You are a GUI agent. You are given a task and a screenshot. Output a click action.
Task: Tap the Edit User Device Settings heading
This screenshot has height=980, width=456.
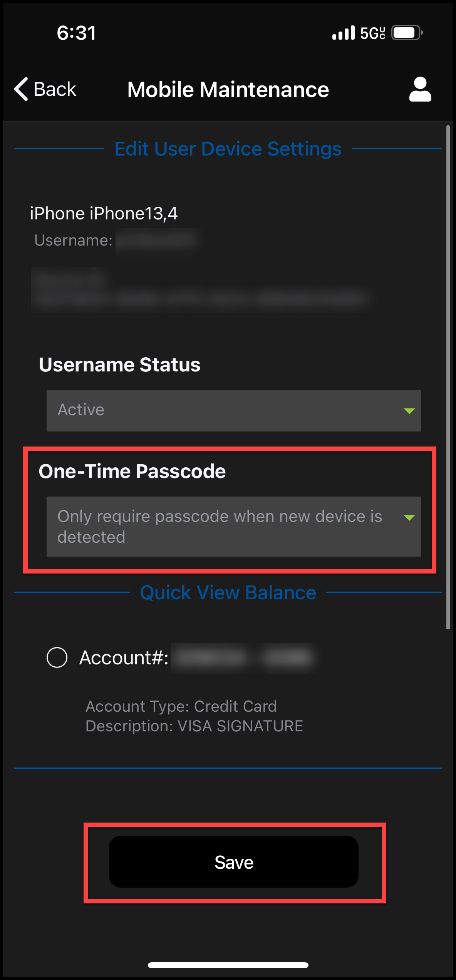click(x=228, y=149)
